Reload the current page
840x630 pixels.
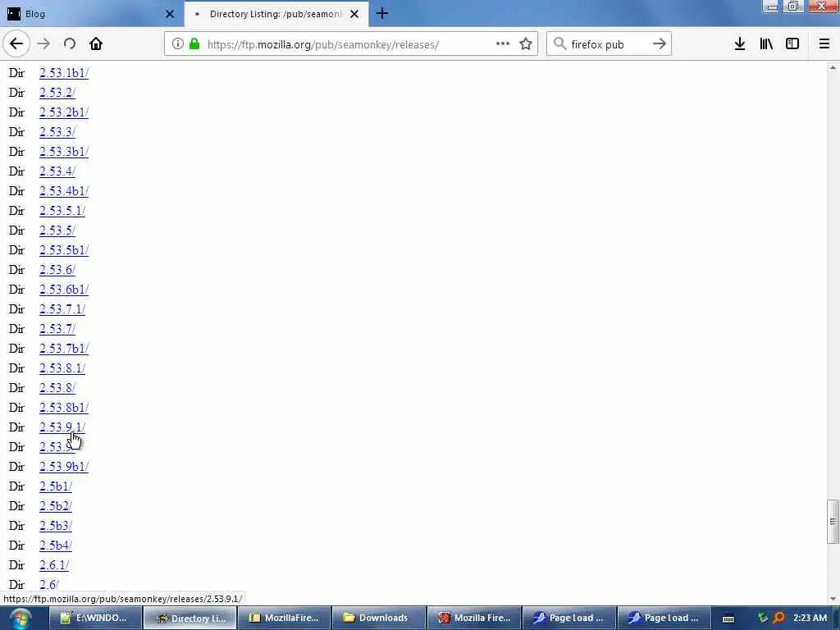click(x=70, y=44)
